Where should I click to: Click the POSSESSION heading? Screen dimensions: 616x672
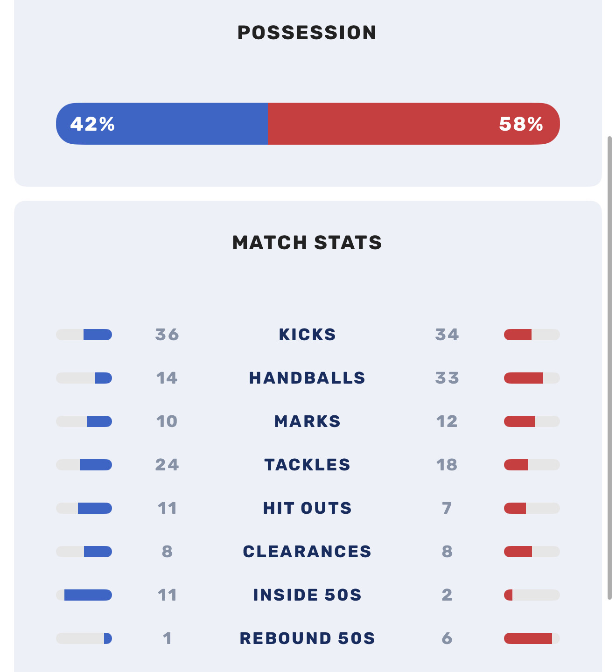click(307, 33)
